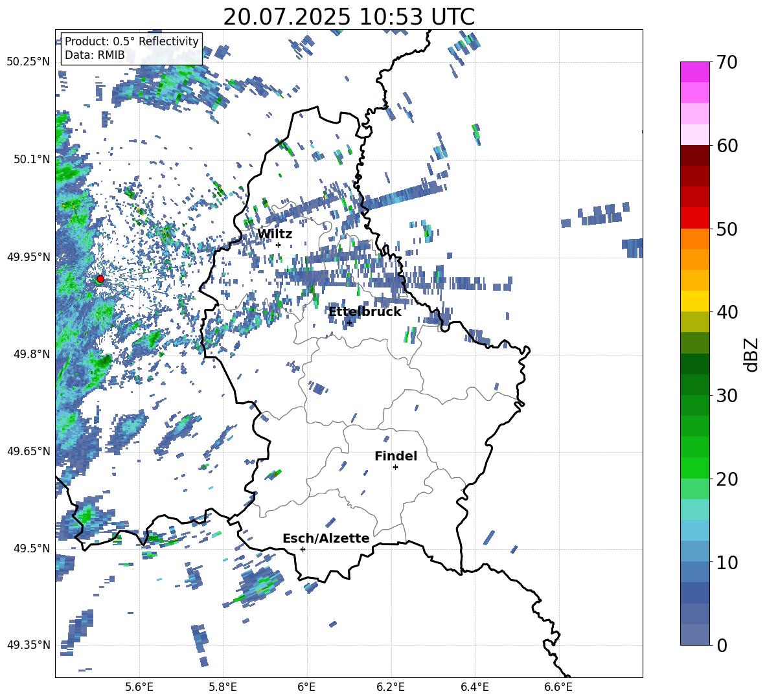This screenshot has height=700, width=767.
Task: Click the 50.25°N latitude label
Action: pos(28,62)
